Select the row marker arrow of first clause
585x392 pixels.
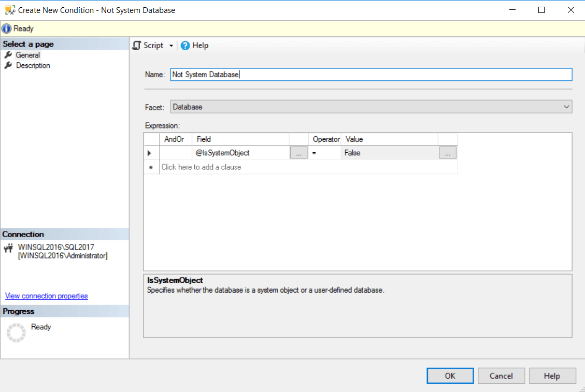150,153
